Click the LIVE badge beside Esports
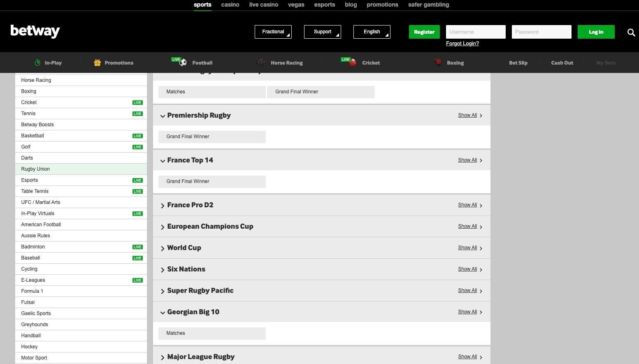This screenshot has height=364, width=639. tap(137, 181)
